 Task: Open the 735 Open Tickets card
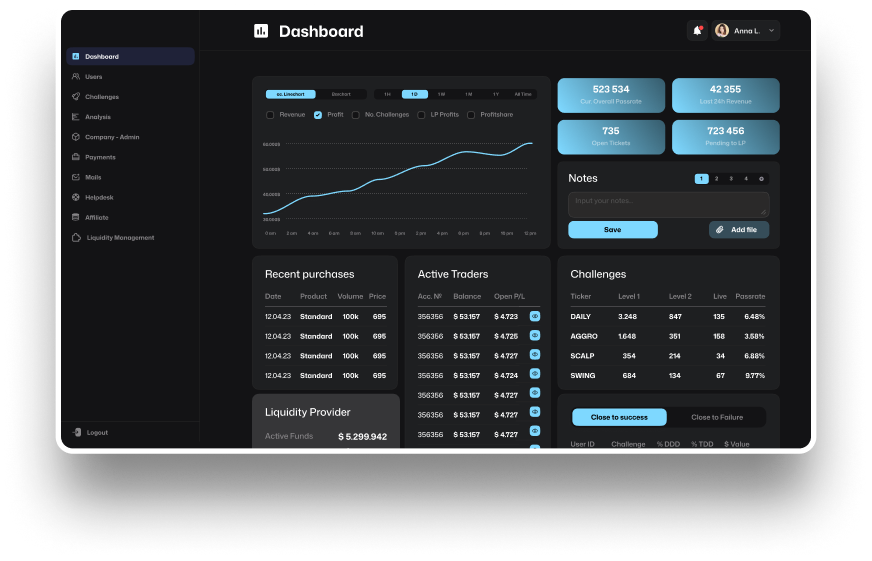(x=611, y=137)
